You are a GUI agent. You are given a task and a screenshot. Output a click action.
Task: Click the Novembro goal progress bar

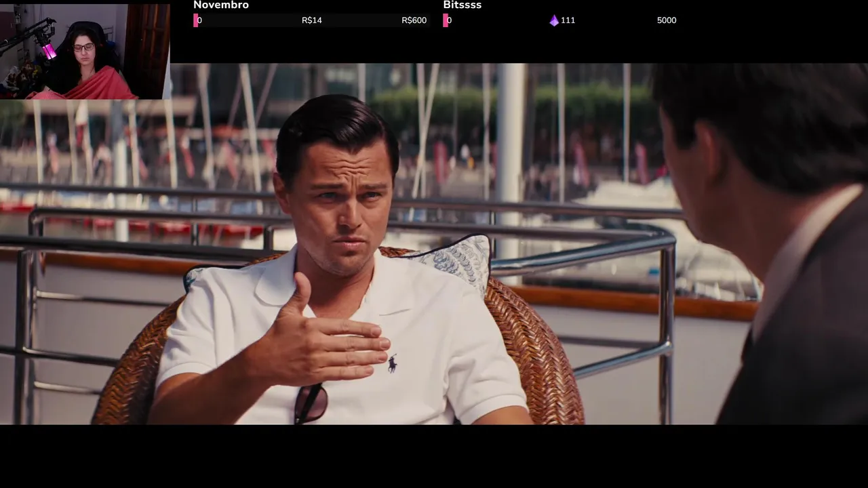pyautogui.click(x=312, y=20)
